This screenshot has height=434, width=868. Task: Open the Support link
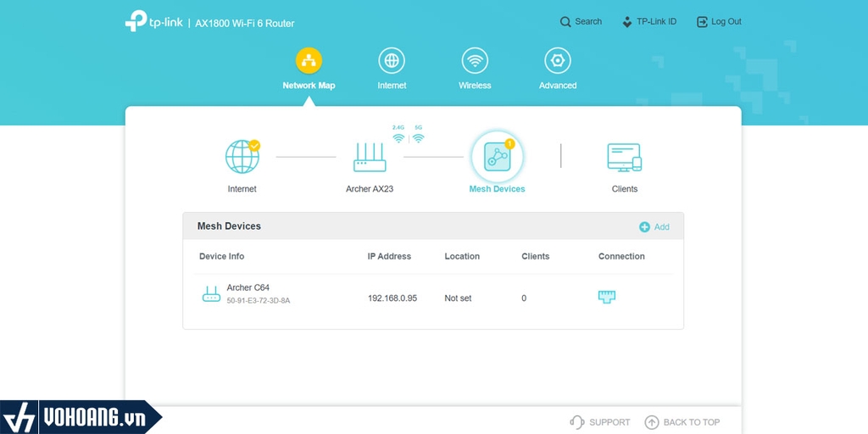600,422
